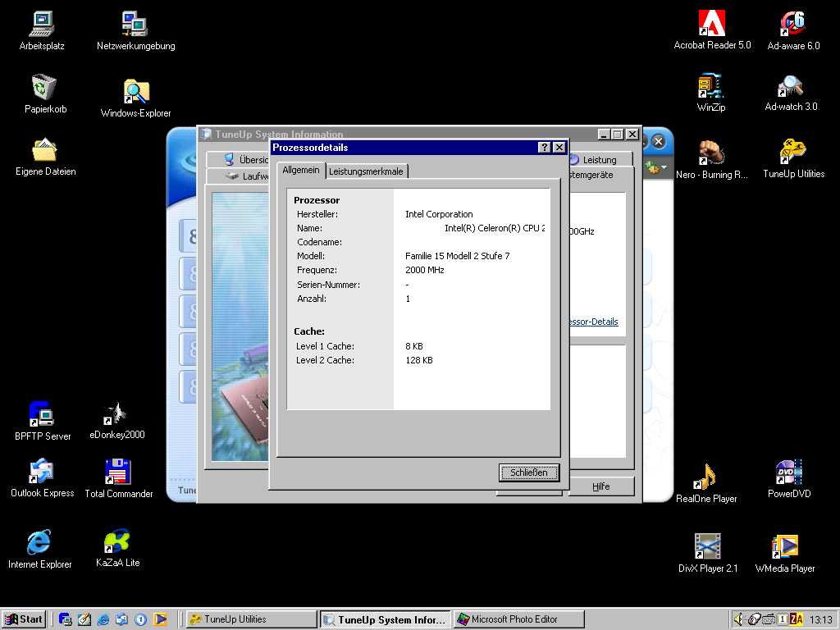Image resolution: width=840 pixels, height=630 pixels.
Task: Open the Eigene Dateien folder icon
Action: pos(46,157)
